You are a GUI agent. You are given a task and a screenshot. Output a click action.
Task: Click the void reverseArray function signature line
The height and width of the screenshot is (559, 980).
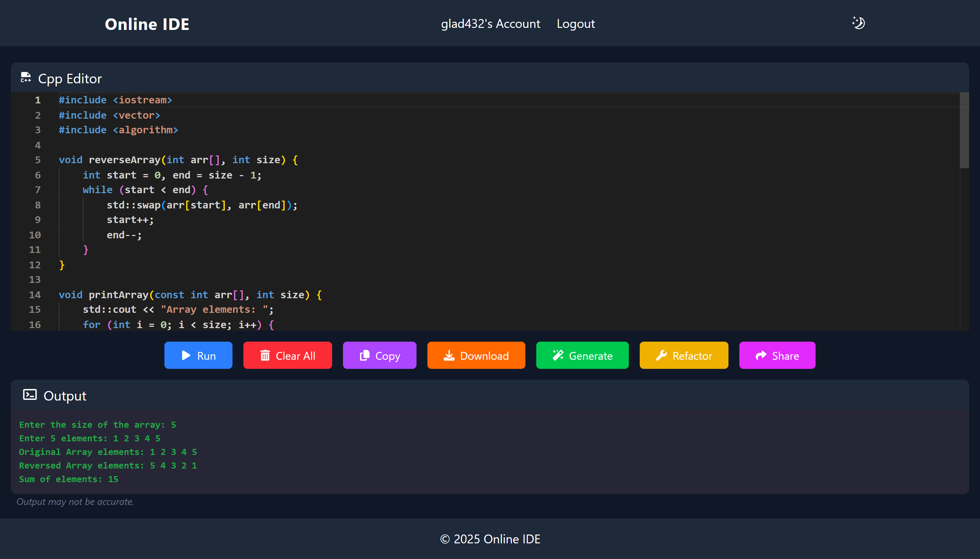tap(178, 160)
